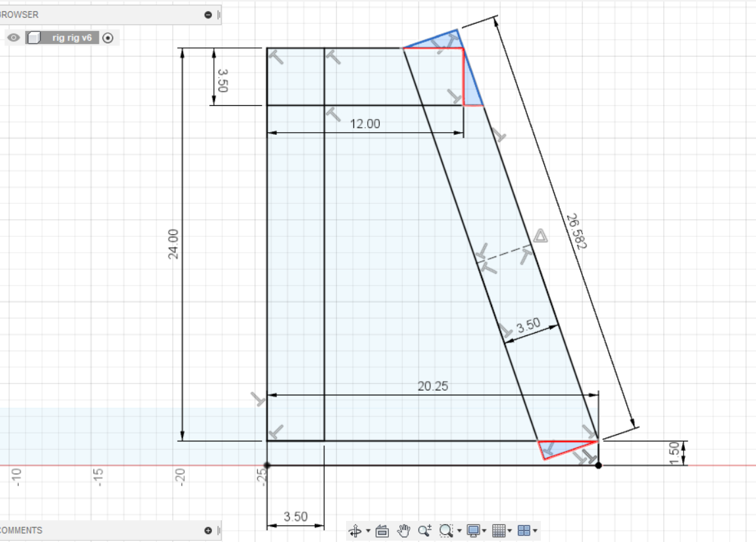Select the 3.50 dimension below the sketch
756x542 pixels.
(x=295, y=517)
